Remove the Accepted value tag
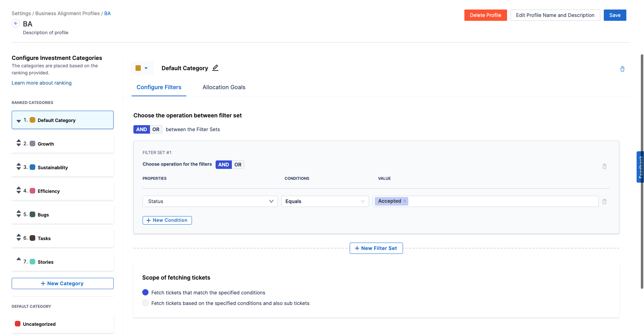Screen dimensions: 644x336 tap(405, 201)
